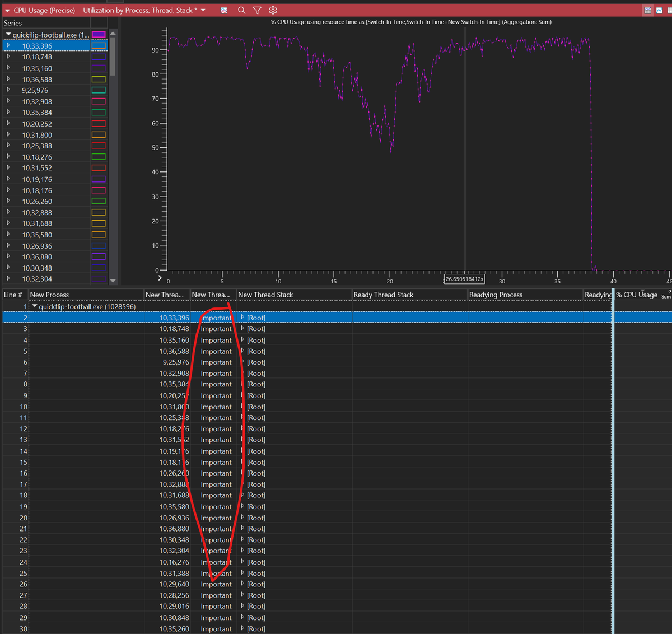Click the 26.650518412s timeline cursor label
The height and width of the screenshot is (634, 672).
[x=465, y=279]
